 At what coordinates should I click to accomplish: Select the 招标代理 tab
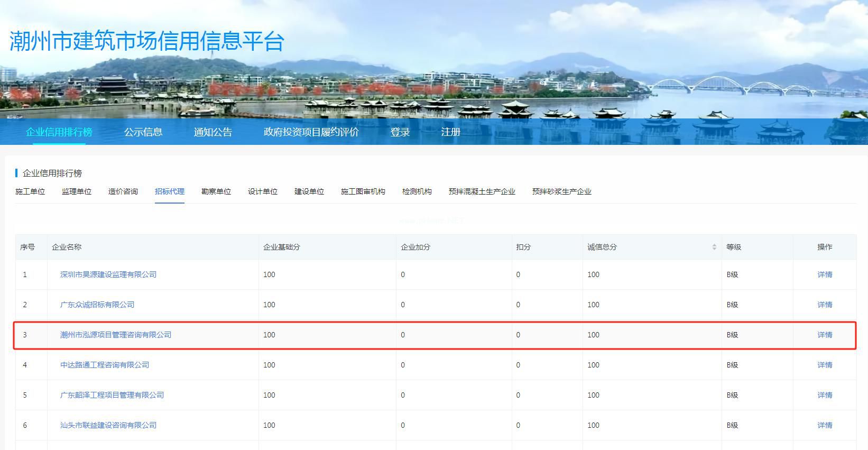[170, 191]
